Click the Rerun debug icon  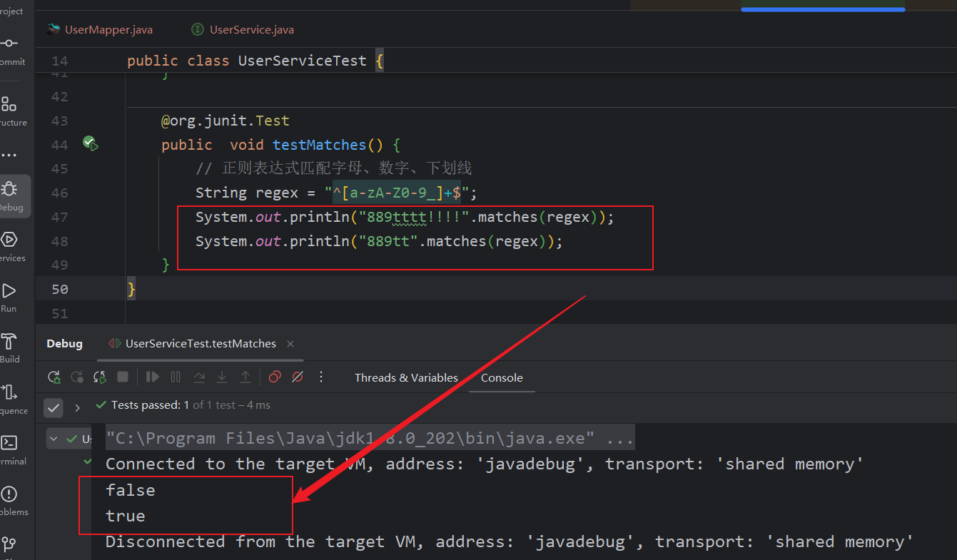pyautogui.click(x=54, y=377)
